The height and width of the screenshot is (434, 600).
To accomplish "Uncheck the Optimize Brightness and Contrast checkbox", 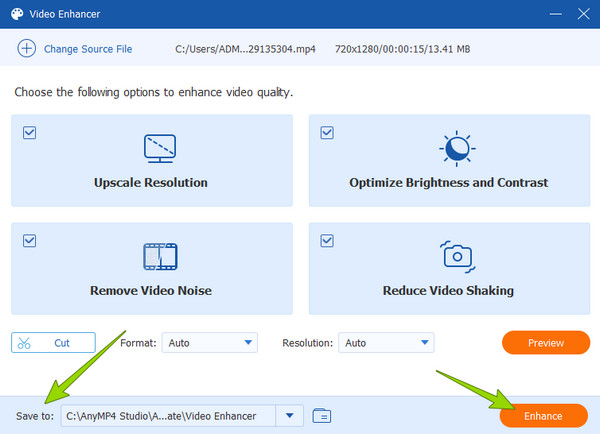I will pyautogui.click(x=327, y=133).
